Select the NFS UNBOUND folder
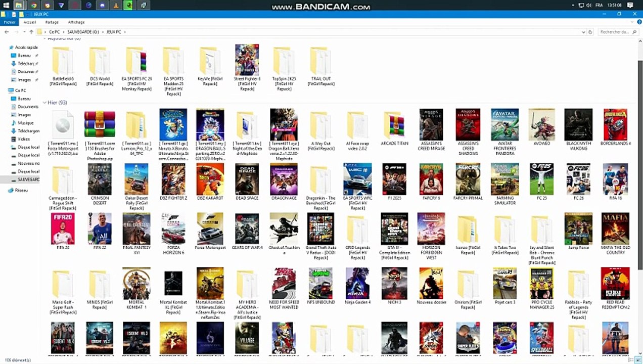Screen dimensions: 643x364 [x=320, y=286]
